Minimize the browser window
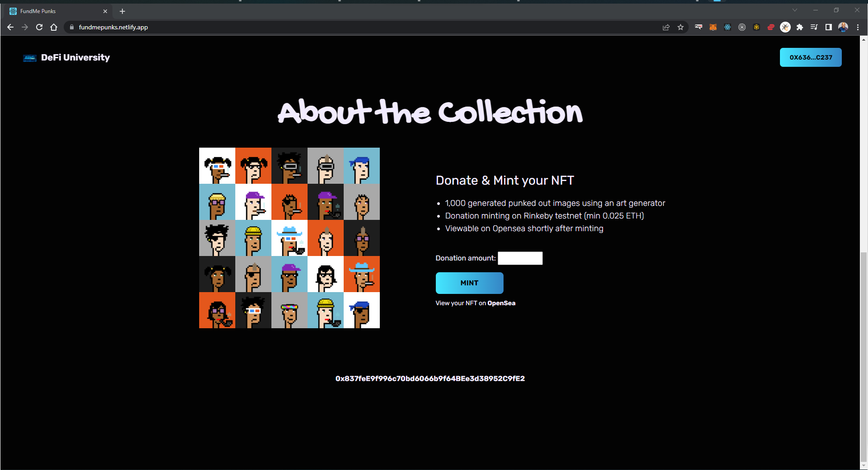Image resolution: width=868 pixels, height=470 pixels. (x=816, y=10)
